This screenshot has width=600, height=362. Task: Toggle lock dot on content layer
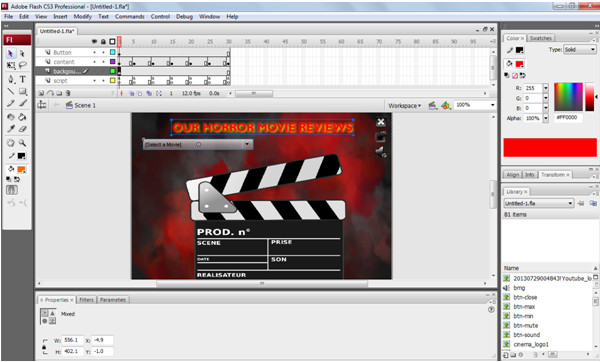103,62
